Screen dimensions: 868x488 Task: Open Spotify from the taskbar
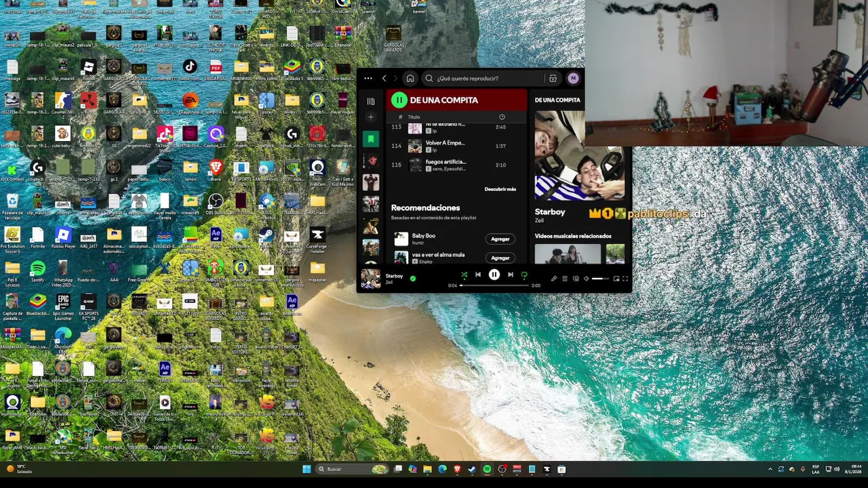487,469
